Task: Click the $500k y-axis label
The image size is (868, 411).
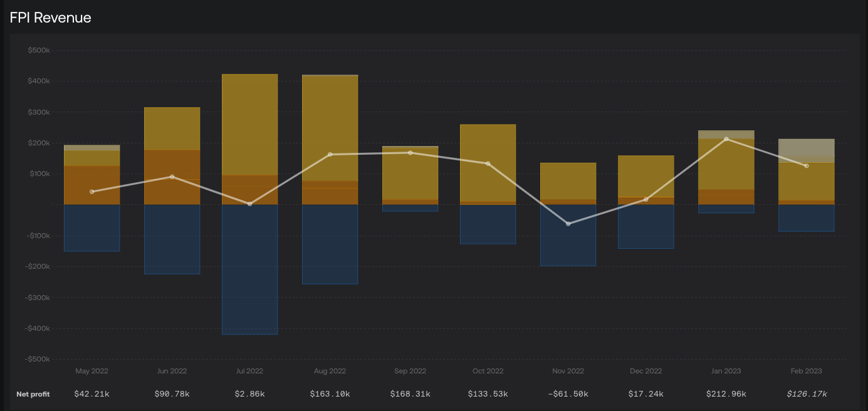Action: click(39, 50)
